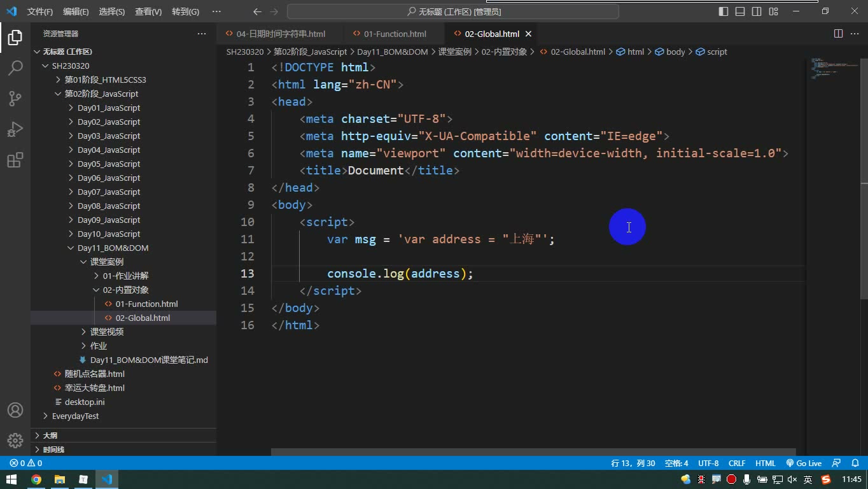Image resolution: width=868 pixels, height=489 pixels.
Task: Open the Explorer view in activity bar
Action: click(15, 38)
